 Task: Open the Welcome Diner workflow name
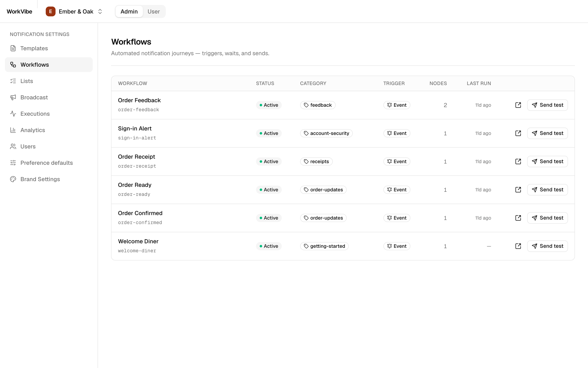click(138, 241)
